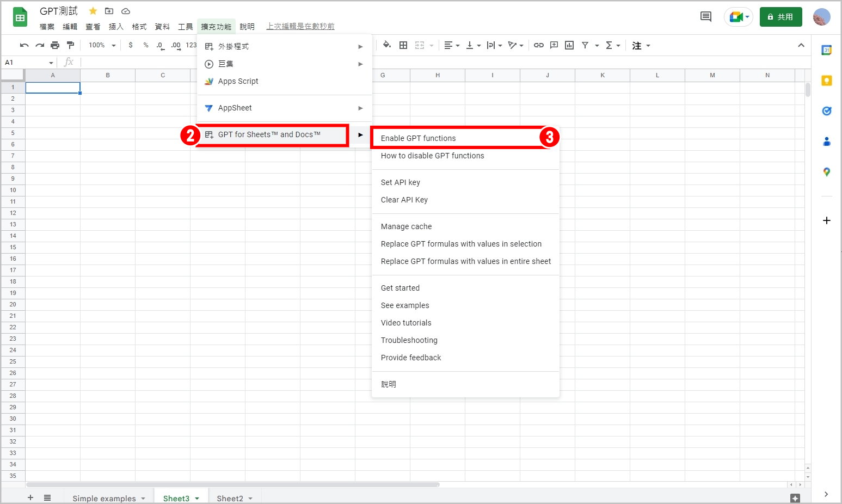Open comment history icon
The width and height of the screenshot is (842, 504).
[x=706, y=17]
